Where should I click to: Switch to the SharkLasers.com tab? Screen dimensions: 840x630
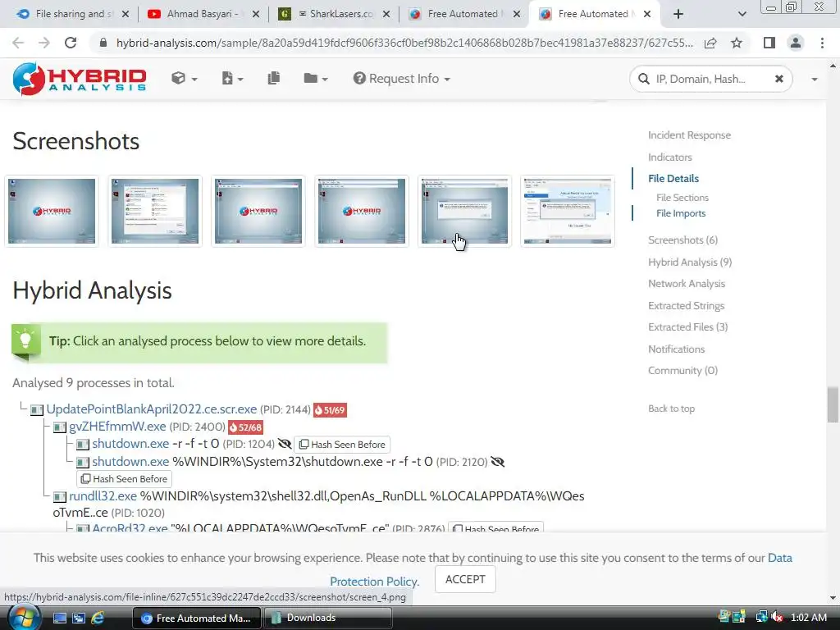tap(333, 14)
